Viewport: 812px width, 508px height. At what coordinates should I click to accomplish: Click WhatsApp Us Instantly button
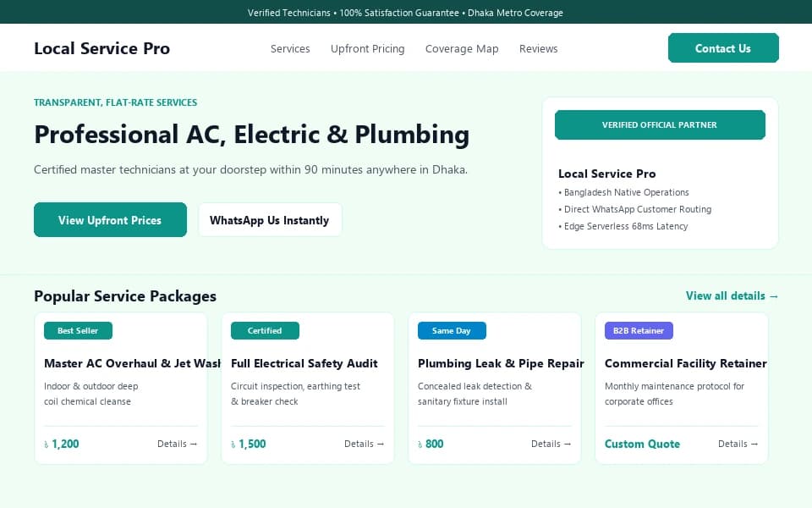(270, 220)
